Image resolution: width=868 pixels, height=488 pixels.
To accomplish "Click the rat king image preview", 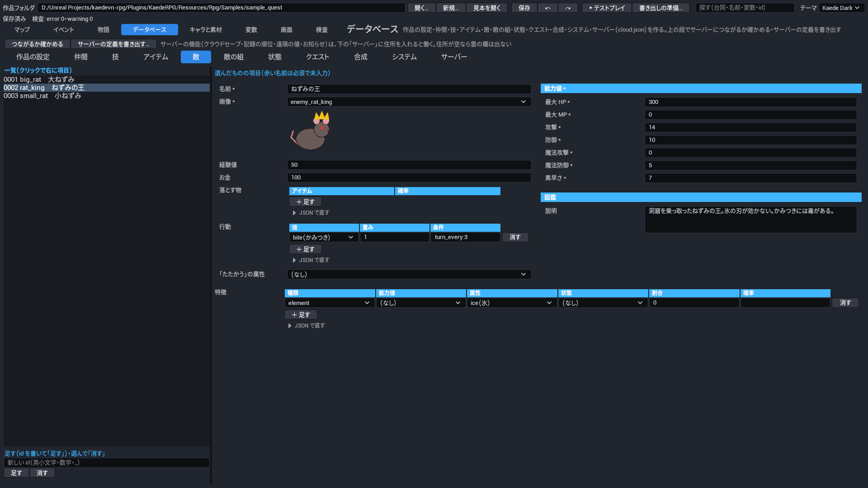I will (x=311, y=131).
